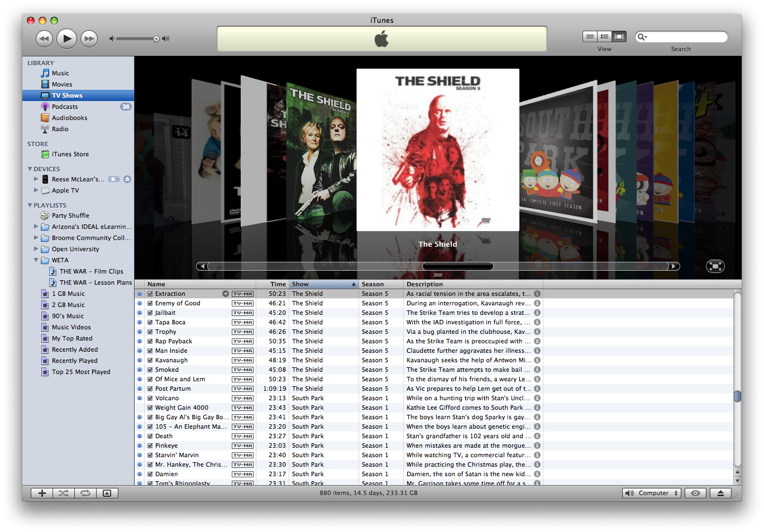The width and height of the screenshot is (764, 532).
Task: Uncheck the Jailbait episode checkbox
Action: point(150,313)
